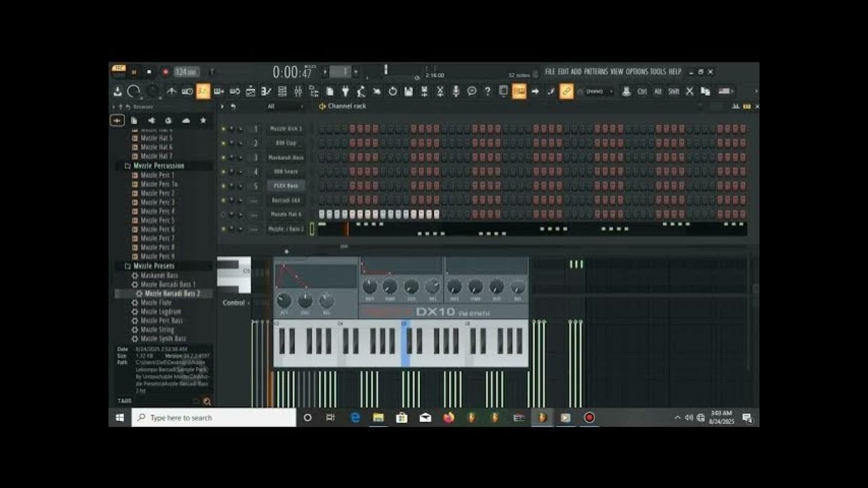This screenshot has width=868, height=488.
Task: Open the Mixer toolbar icon
Action: tap(297, 91)
